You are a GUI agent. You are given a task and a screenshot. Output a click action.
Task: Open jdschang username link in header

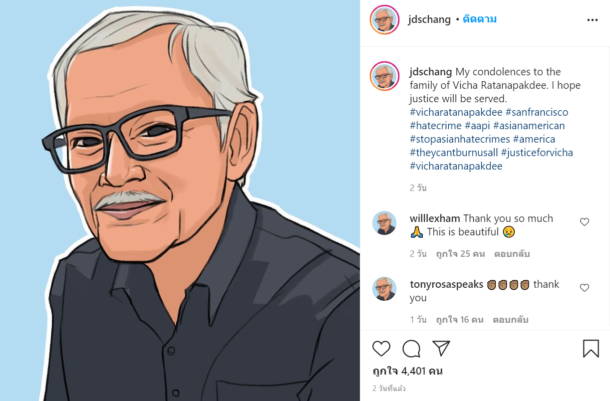point(429,19)
